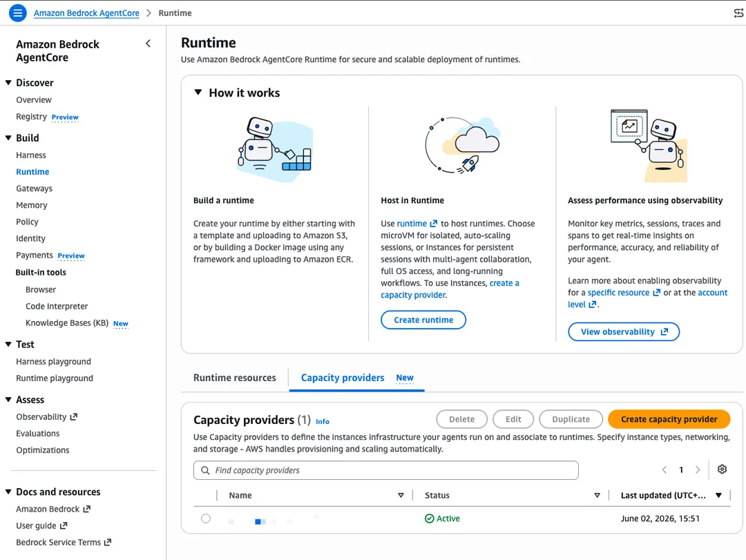Viewport: 746px width, 560px height.
Task: Click the page number 1 in pagination
Action: (x=681, y=470)
